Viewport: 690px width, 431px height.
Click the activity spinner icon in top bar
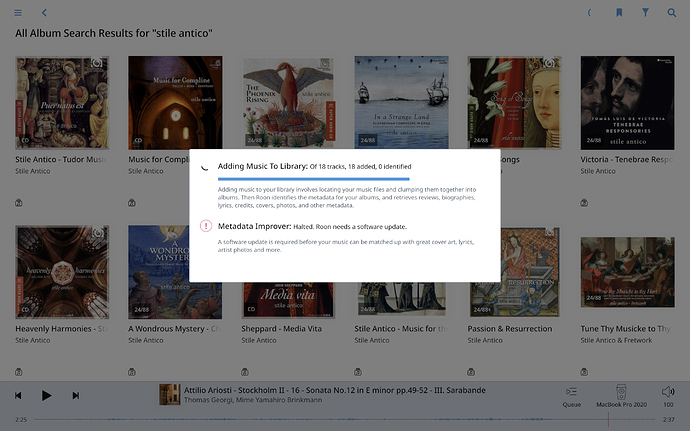[x=590, y=13]
